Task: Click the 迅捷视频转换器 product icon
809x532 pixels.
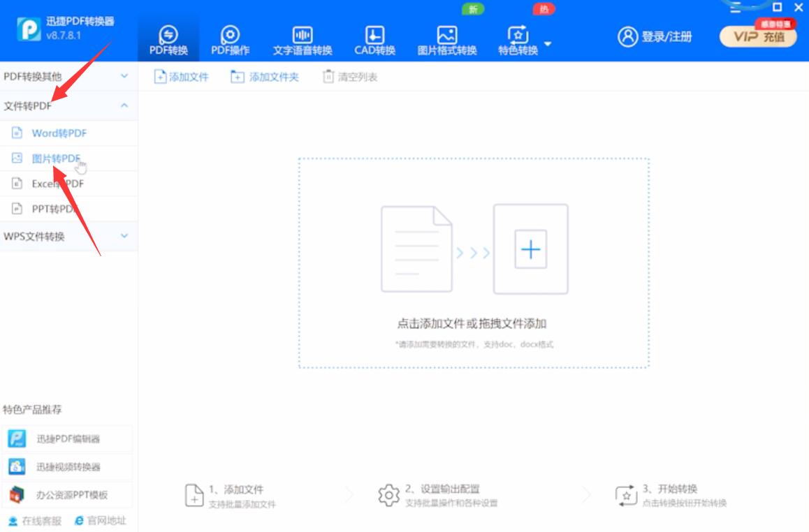Action: pos(17,466)
